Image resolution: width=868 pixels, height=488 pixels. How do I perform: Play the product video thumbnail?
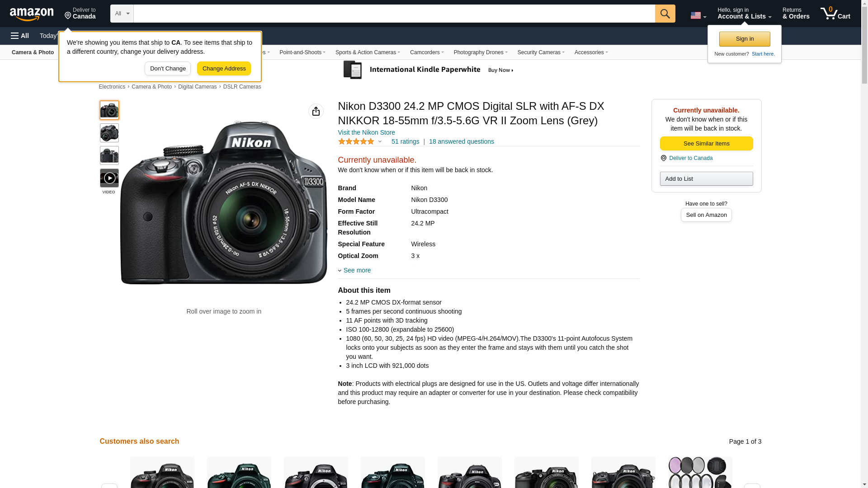[x=109, y=178]
